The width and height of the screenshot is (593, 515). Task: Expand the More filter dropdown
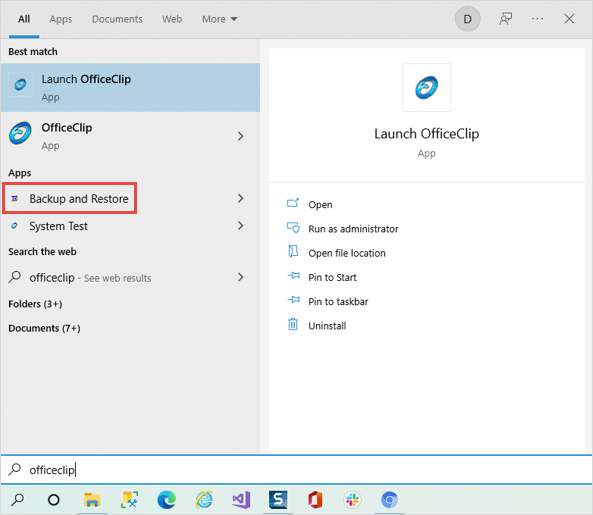click(220, 19)
